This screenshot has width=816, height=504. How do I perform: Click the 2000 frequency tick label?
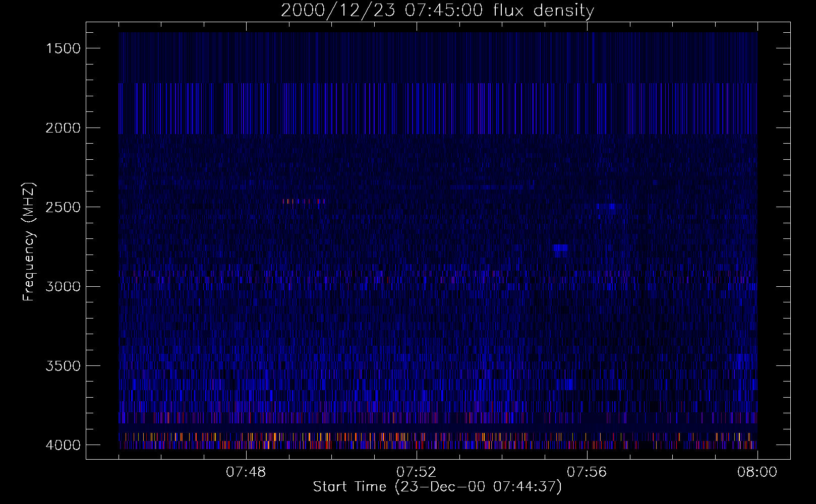click(x=63, y=128)
